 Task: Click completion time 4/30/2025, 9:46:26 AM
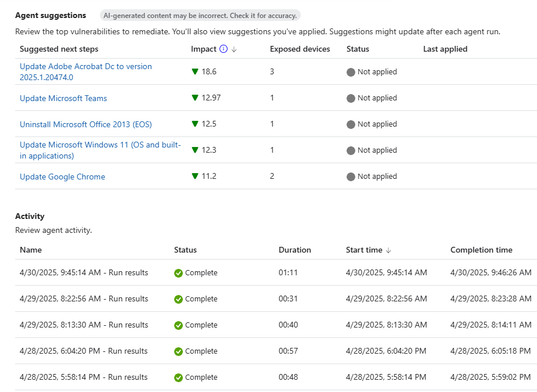pyautogui.click(x=491, y=273)
